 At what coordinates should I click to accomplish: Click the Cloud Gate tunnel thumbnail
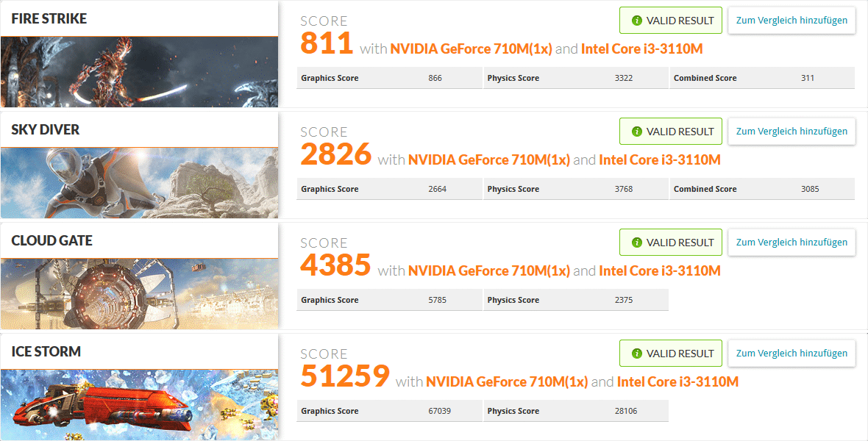[x=139, y=294]
